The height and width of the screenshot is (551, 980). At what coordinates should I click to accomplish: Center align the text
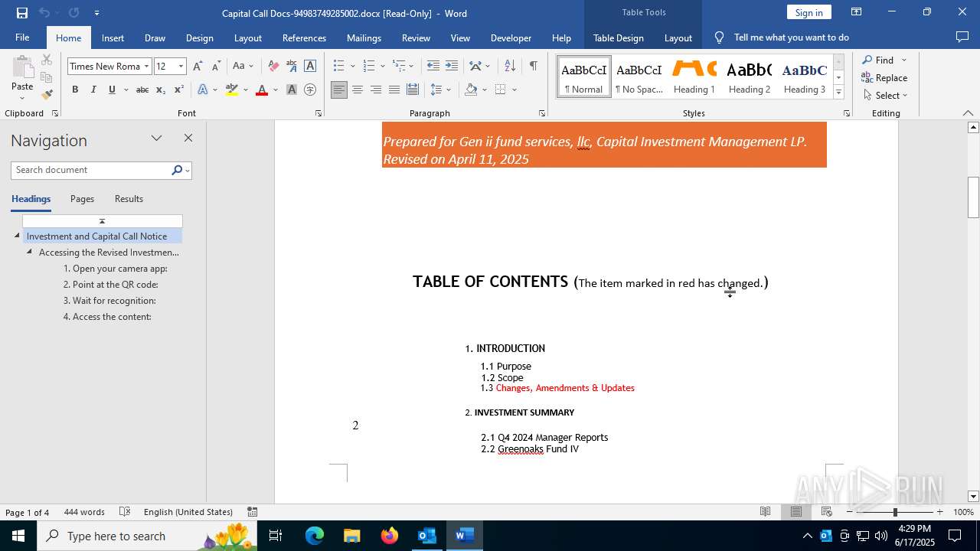click(358, 90)
